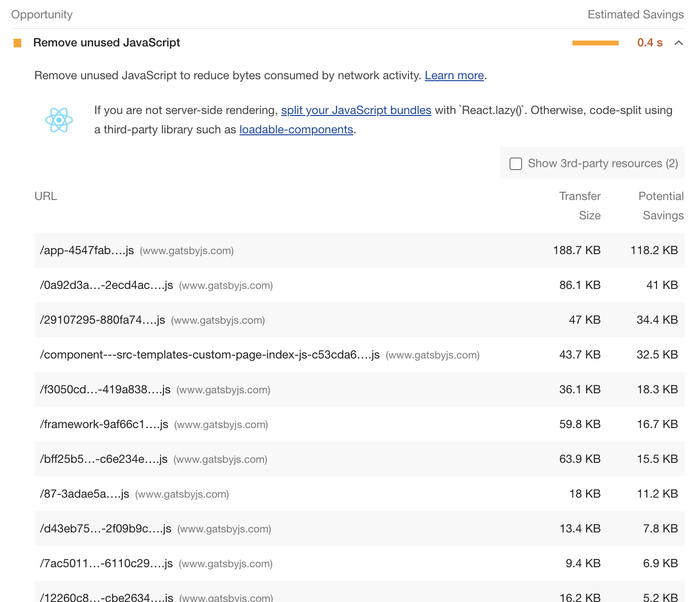Screen dimensions: 700x602
Task: Open the Learn more link
Action: pos(454,76)
